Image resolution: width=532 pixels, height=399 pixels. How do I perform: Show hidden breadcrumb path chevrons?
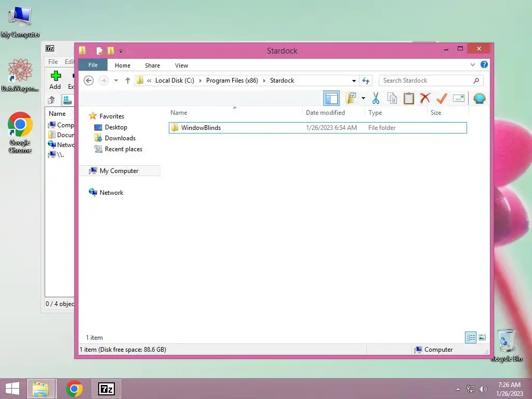149,81
